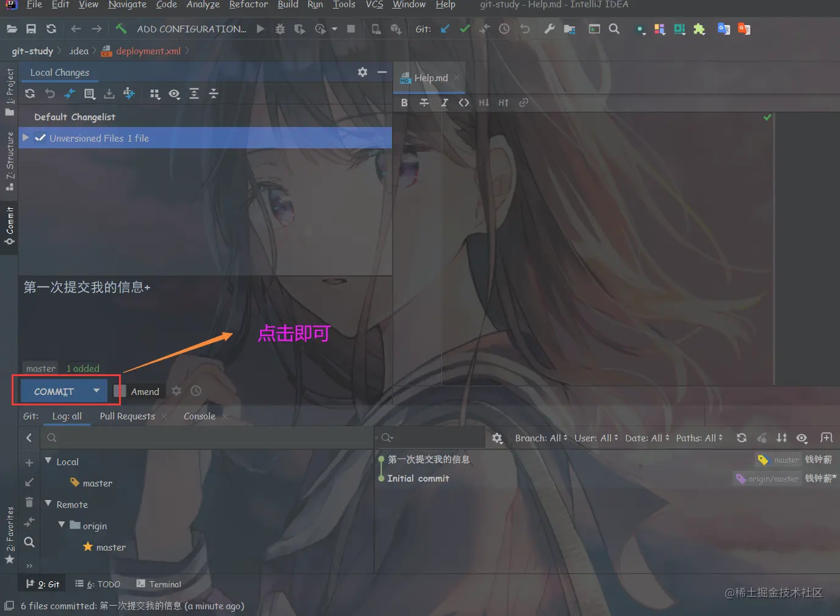The width and height of the screenshot is (840, 616).
Task: Click the Search Everywhere magnifier icon
Action: [x=614, y=29]
